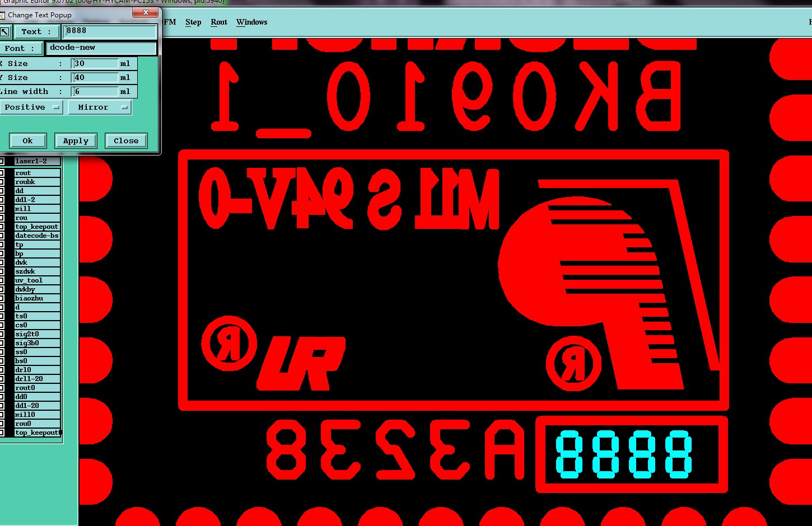Select the uv_tool layer row
The image size is (812, 526).
37,280
